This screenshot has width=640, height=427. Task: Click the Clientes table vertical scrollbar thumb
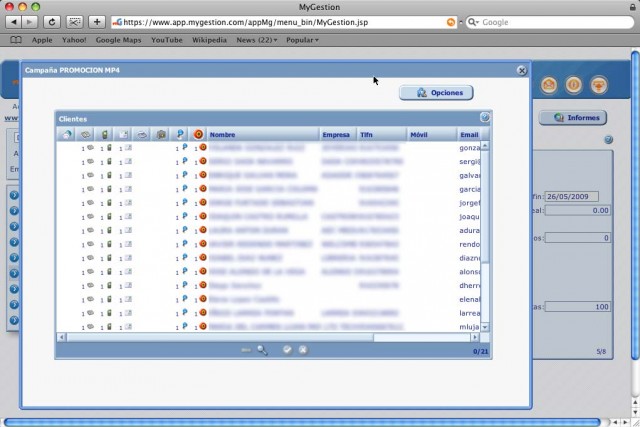(485, 206)
